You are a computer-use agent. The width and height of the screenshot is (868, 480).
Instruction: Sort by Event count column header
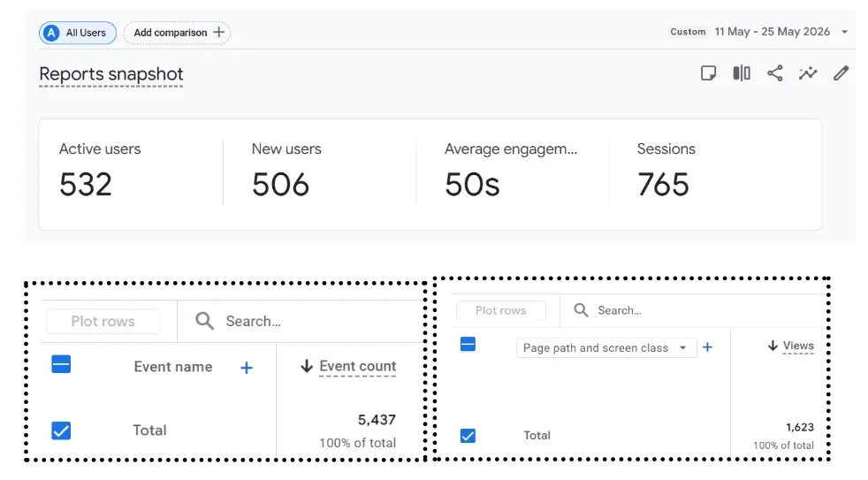click(x=357, y=366)
